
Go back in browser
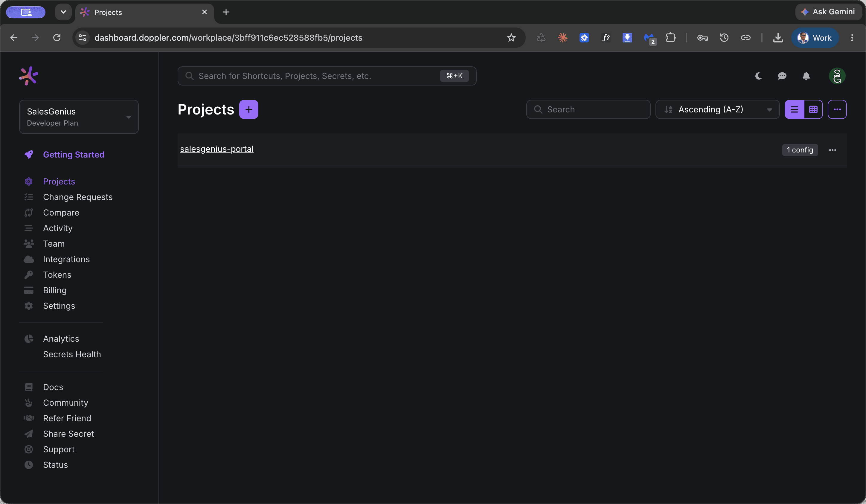14,38
